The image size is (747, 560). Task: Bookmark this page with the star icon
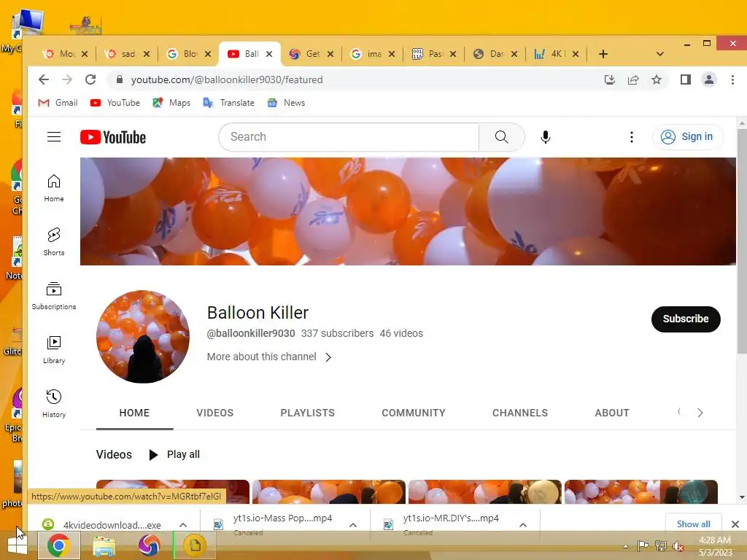point(657,79)
